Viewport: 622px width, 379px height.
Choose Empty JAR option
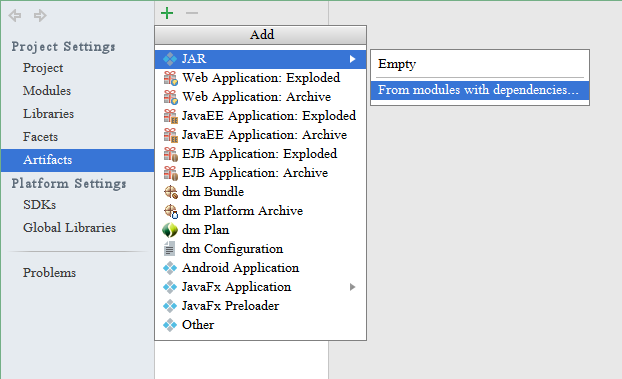480,64
